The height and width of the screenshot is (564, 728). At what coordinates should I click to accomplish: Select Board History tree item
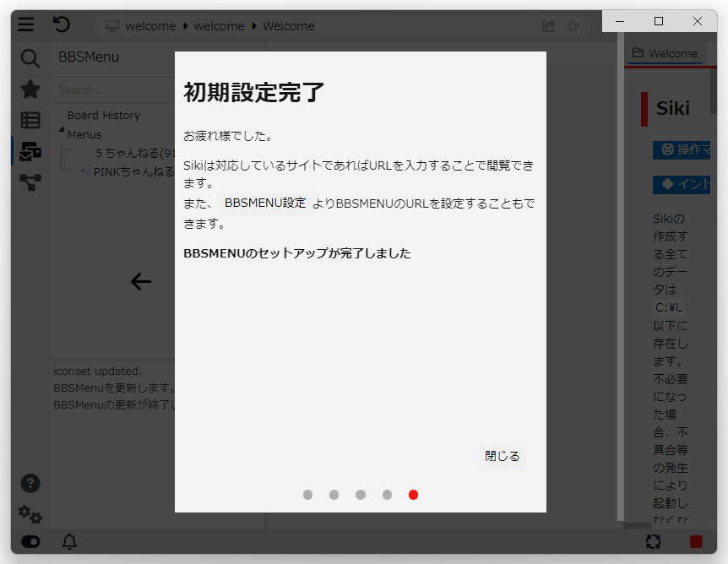[104, 115]
